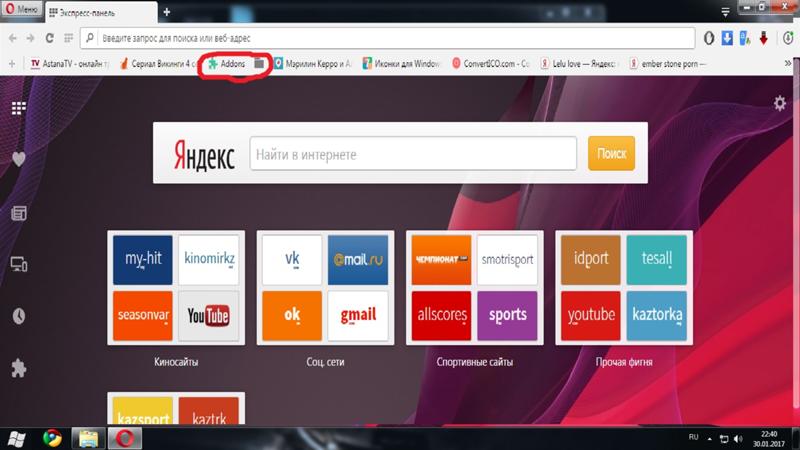Open the @mail.ru tile
The height and width of the screenshot is (450, 800).
coord(358,260)
